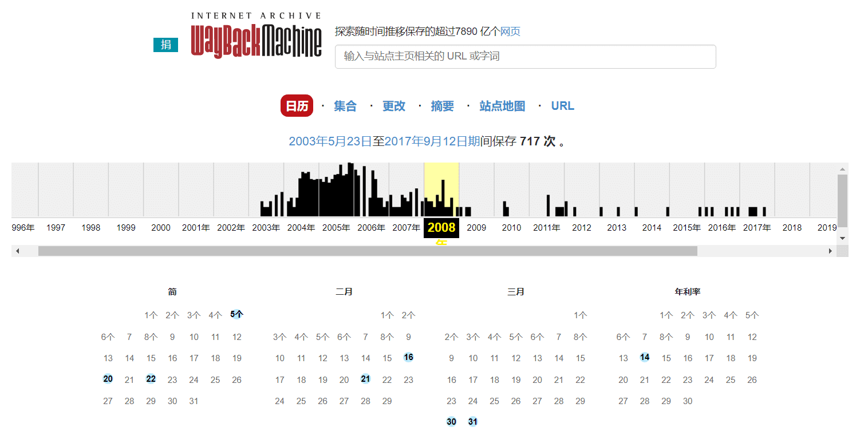
Task: Click the highlighted 日历 tab
Action: click(x=297, y=106)
